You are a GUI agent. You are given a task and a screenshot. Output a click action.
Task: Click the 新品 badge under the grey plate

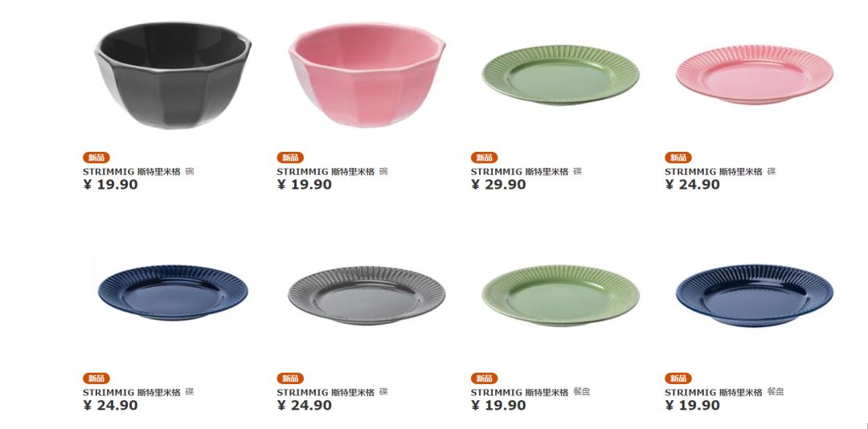point(290,378)
